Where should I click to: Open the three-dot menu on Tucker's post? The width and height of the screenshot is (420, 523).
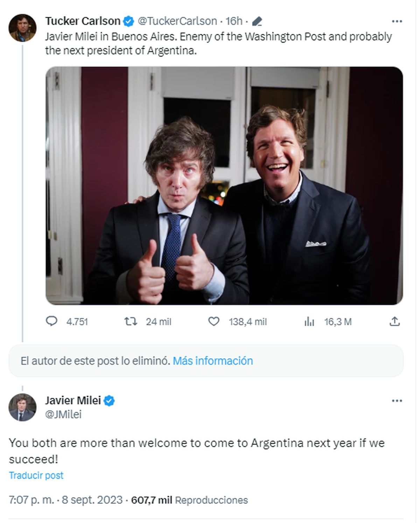(397, 22)
